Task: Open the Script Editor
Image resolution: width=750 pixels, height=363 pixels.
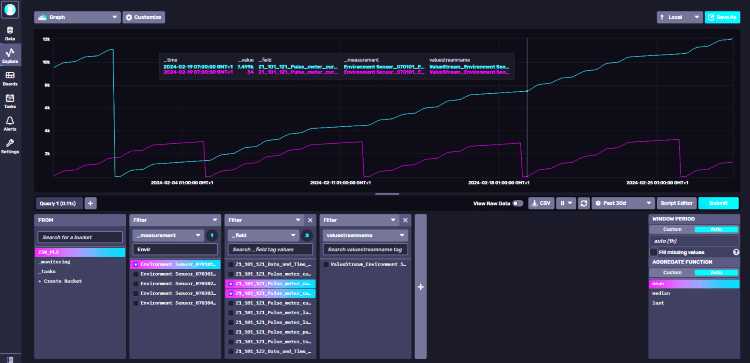Action: tap(676, 203)
